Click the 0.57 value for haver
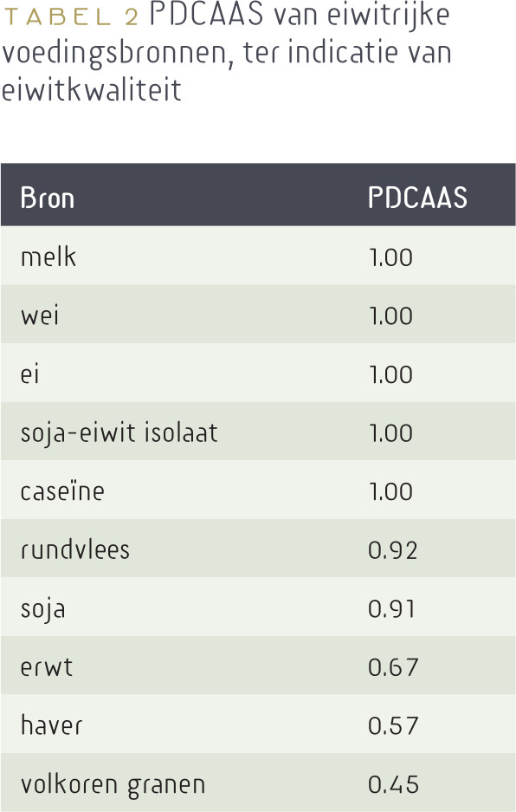The image size is (516, 812). click(x=393, y=725)
